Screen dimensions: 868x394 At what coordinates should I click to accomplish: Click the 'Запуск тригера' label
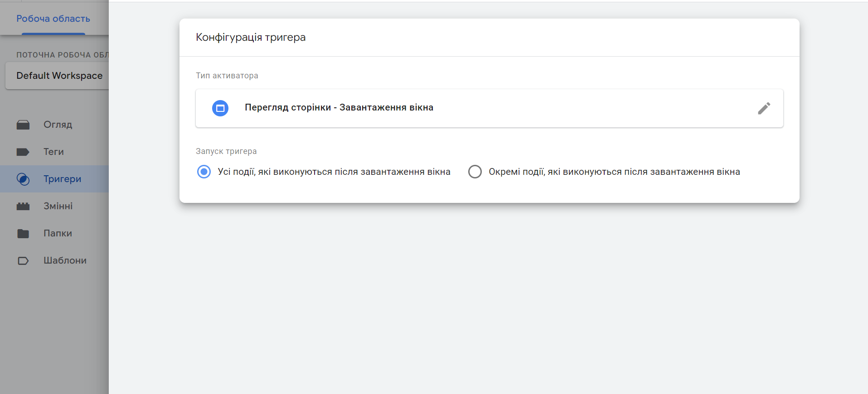[226, 151]
